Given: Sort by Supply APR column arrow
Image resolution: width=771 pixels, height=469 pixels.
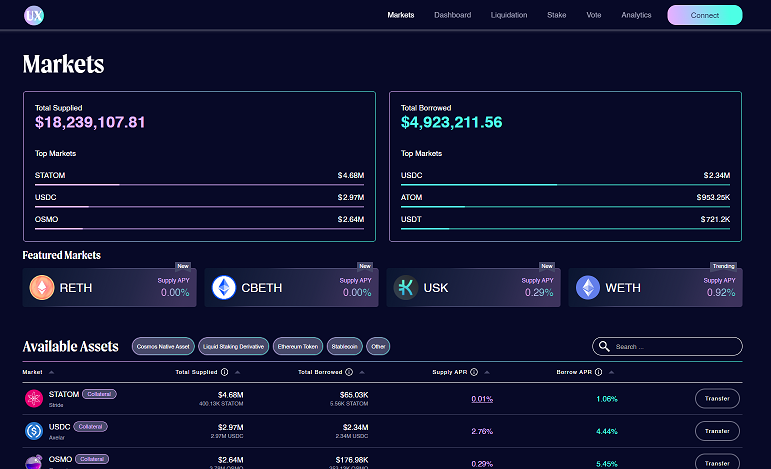Looking at the screenshot, I should click(x=487, y=372).
